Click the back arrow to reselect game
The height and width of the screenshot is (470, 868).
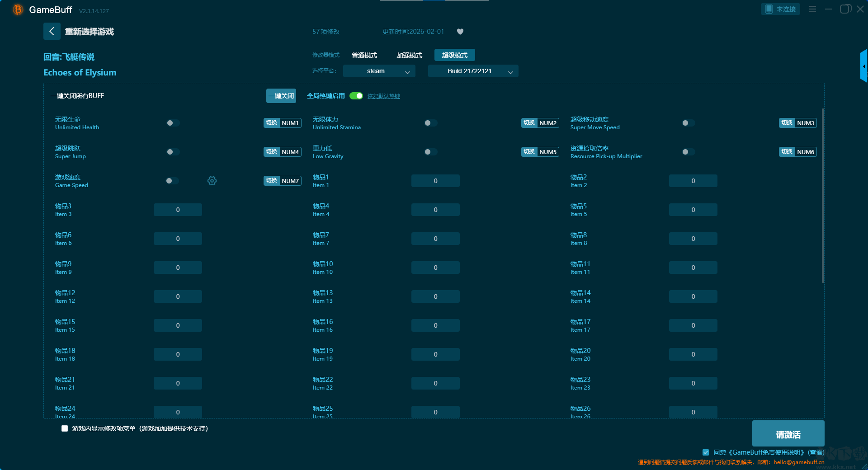point(52,31)
